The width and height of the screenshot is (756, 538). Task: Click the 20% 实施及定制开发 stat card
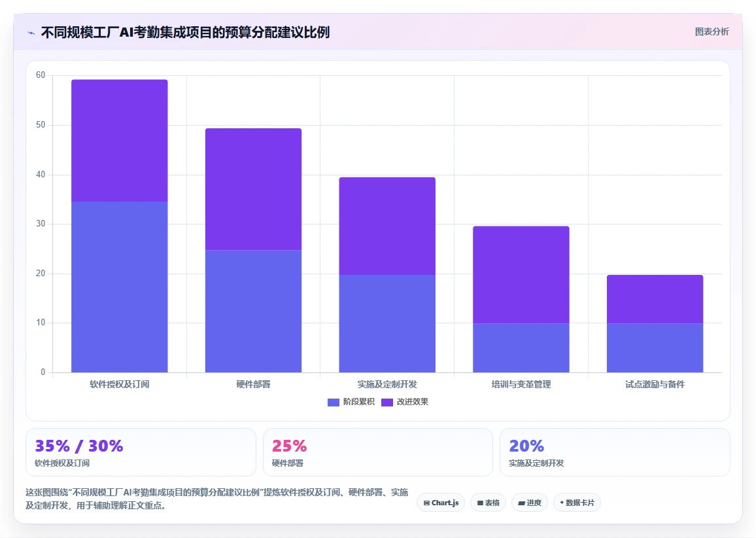[x=615, y=452]
